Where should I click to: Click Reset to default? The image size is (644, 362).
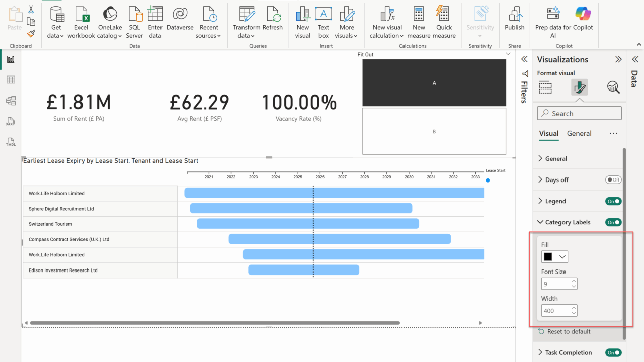tap(564, 331)
